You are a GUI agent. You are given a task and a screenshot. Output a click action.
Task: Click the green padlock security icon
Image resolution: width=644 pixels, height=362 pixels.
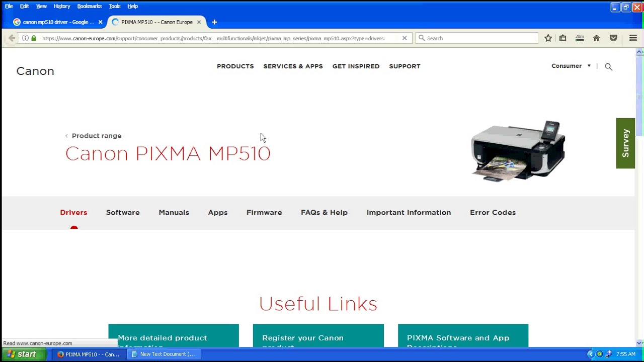point(34,38)
